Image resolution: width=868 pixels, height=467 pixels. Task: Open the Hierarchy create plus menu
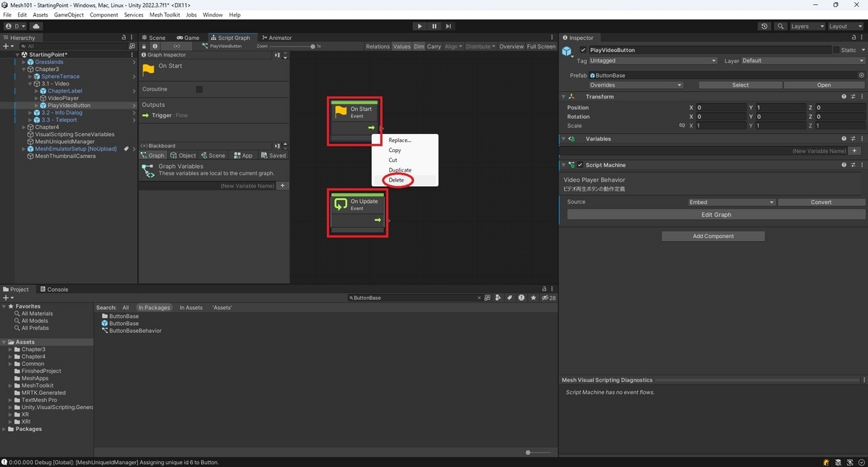(x=8, y=46)
